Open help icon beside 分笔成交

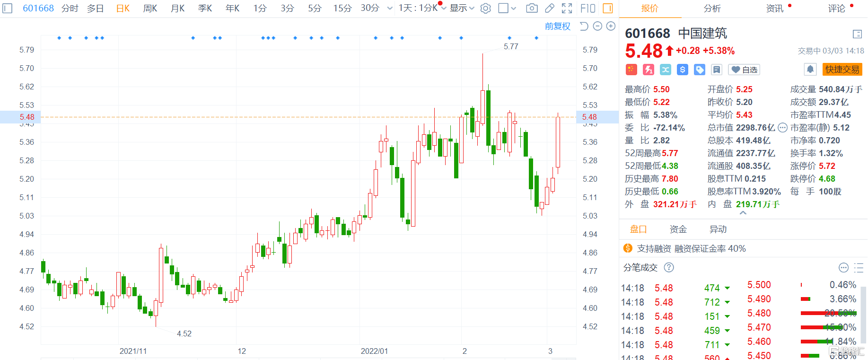click(669, 268)
